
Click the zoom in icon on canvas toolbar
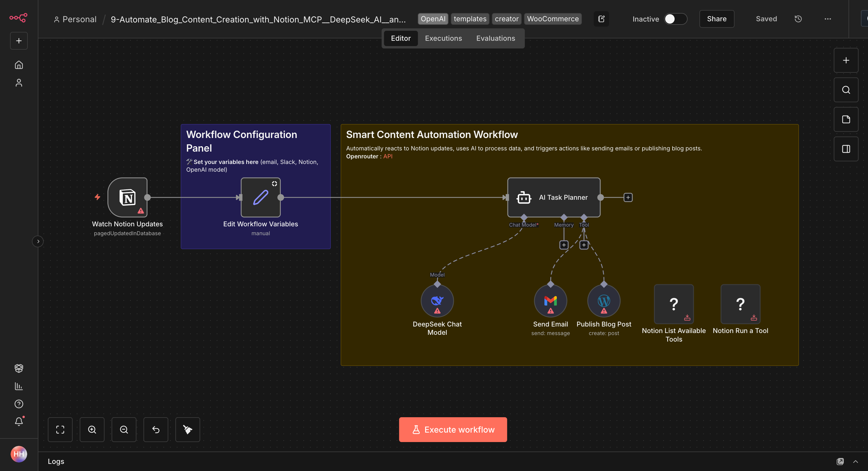(x=92, y=430)
